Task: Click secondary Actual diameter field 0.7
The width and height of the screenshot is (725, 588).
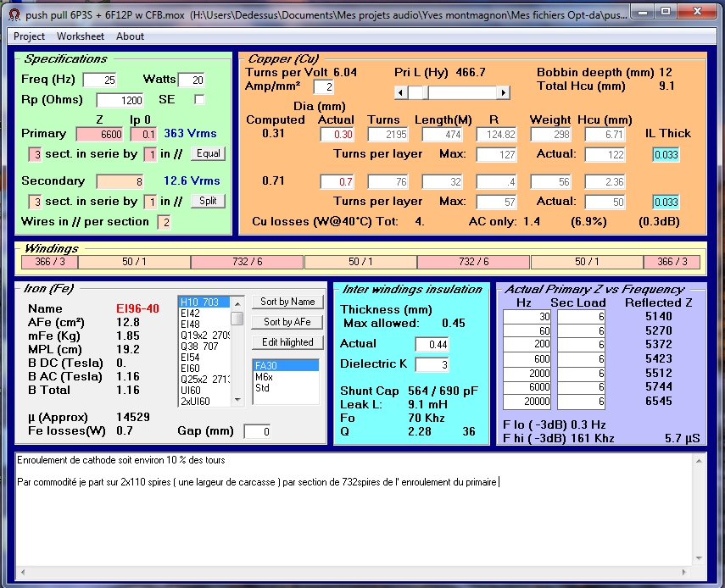Action: pyautogui.click(x=337, y=181)
